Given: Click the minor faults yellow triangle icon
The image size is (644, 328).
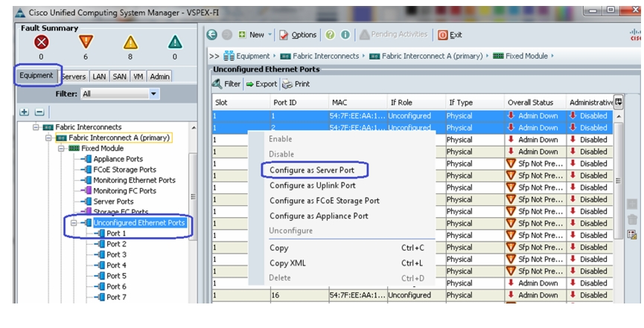Looking at the screenshot, I should 130,42.
